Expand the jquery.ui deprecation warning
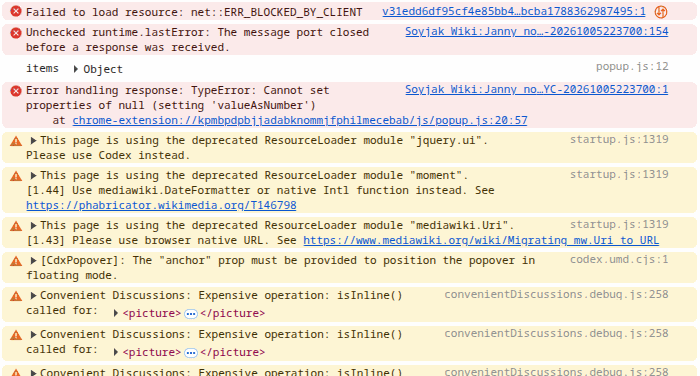The image size is (700, 376). 33,141
